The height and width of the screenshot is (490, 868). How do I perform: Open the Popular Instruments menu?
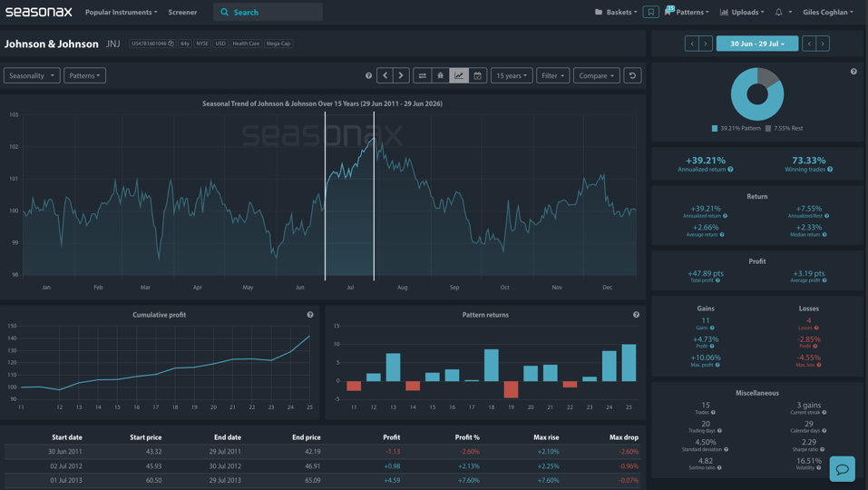[122, 12]
